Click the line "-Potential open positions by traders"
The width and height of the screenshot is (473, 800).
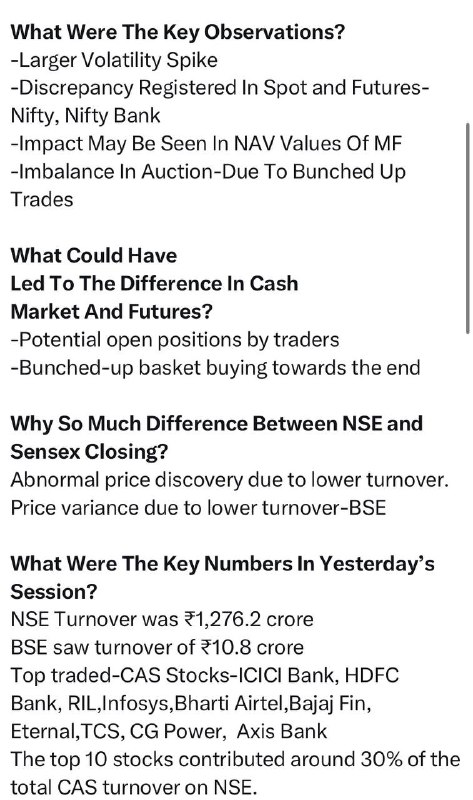[x=175, y=340]
